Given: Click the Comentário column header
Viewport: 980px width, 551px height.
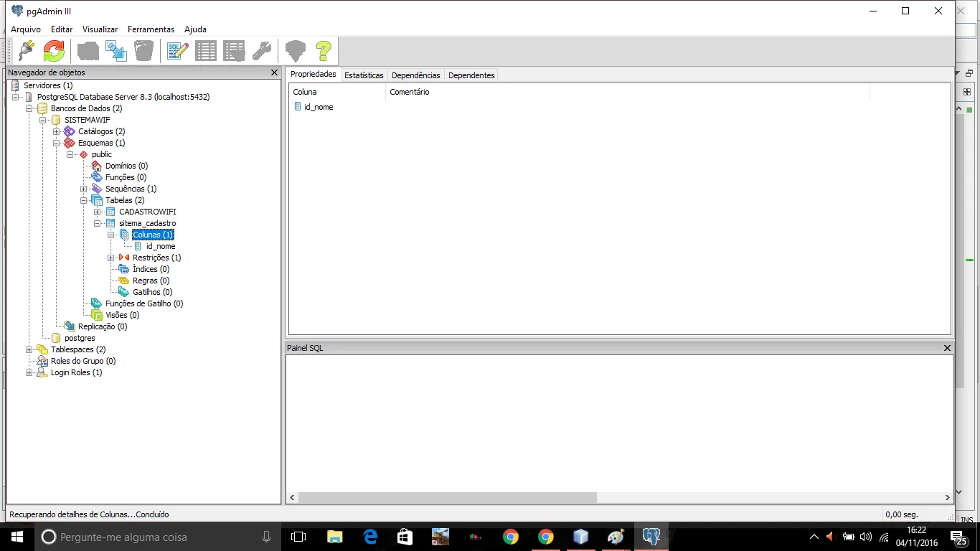Looking at the screenshot, I should (x=628, y=92).
